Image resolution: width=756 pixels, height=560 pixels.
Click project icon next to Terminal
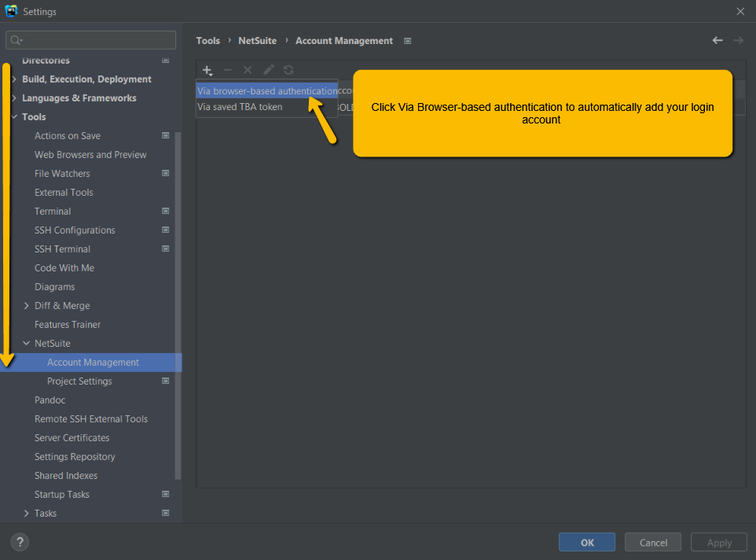[x=165, y=211]
